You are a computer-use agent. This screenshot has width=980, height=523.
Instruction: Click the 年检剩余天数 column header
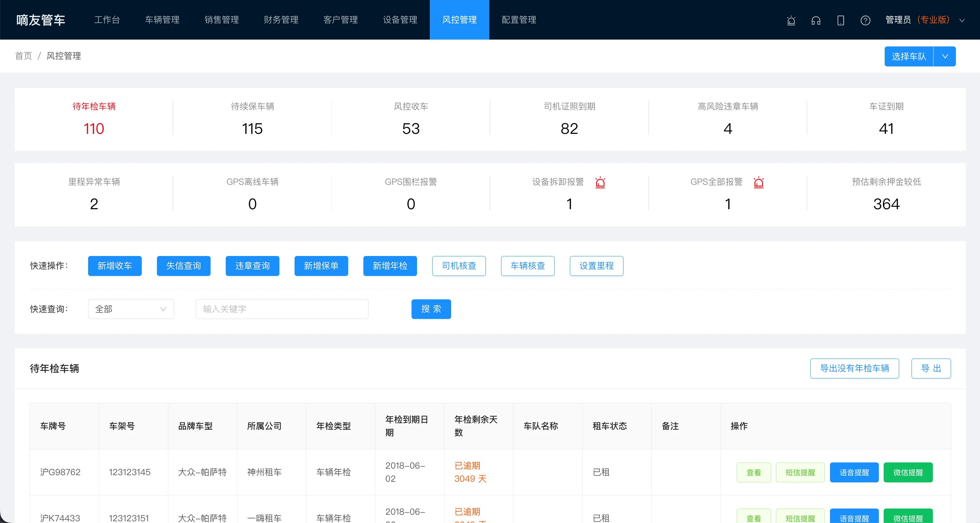coord(479,426)
